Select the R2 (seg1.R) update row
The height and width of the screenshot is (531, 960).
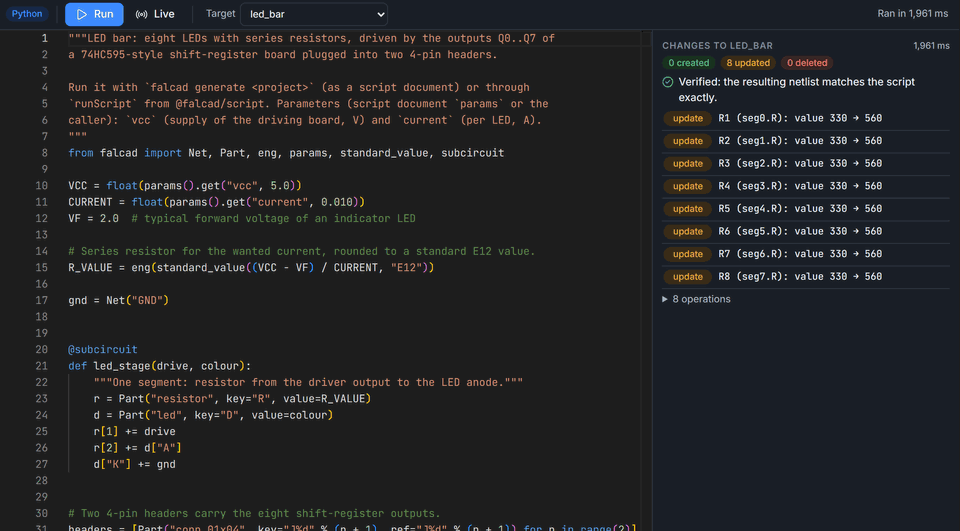(806, 141)
